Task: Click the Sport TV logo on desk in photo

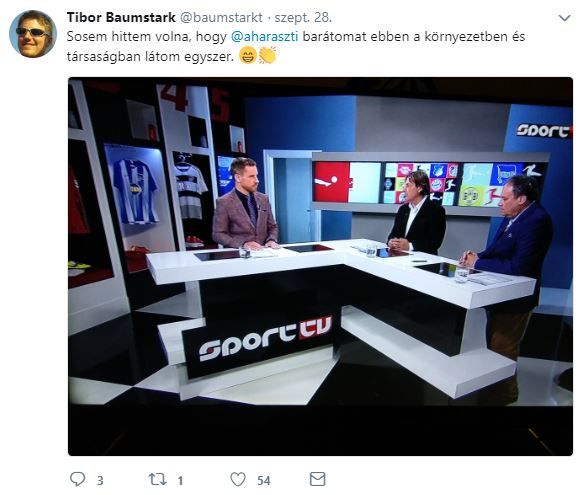Action: click(265, 338)
